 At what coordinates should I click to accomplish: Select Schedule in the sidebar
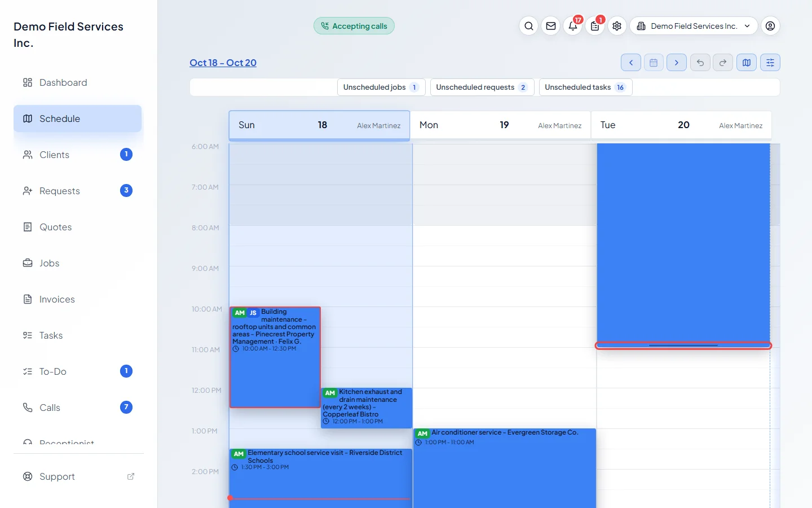click(78, 119)
